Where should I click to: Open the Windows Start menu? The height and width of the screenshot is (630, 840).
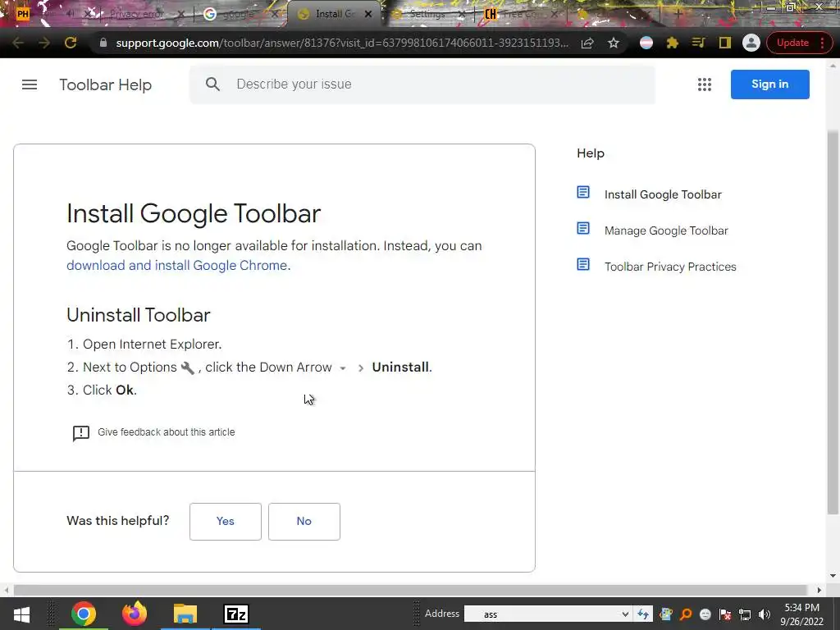21,614
